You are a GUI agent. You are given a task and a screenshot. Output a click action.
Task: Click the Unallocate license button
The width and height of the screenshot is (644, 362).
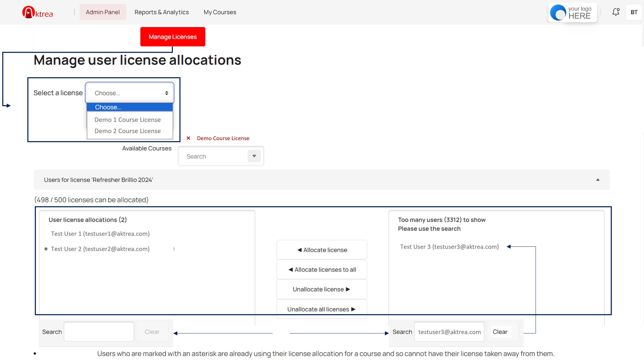(x=322, y=289)
